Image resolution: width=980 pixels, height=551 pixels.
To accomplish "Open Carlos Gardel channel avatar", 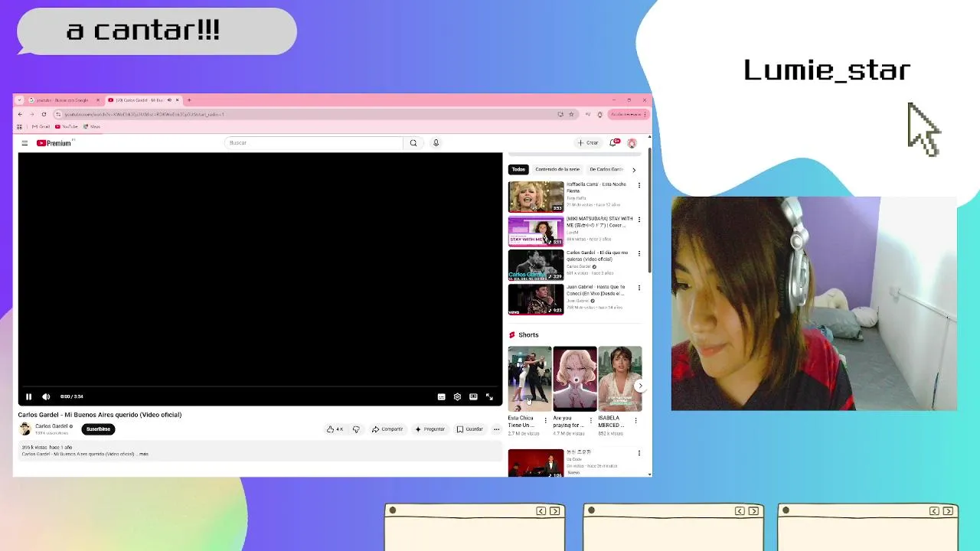I will coord(24,429).
